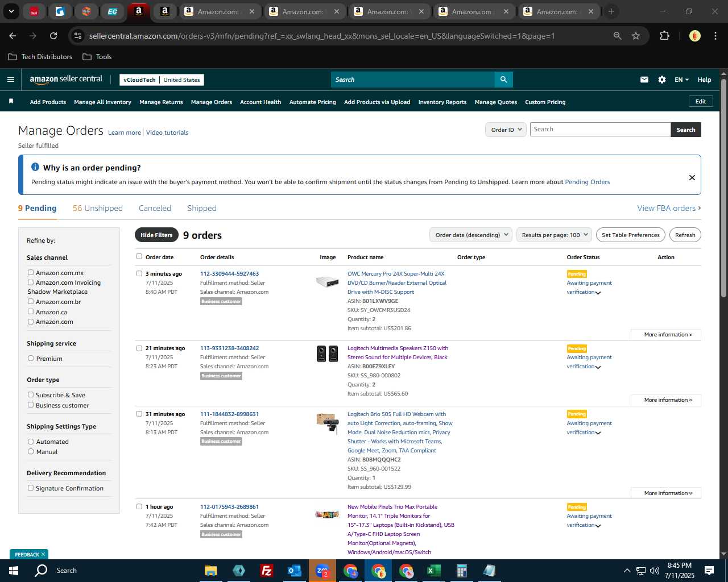
Task: Open the Order date (descending) sort dropdown
Action: (471, 235)
